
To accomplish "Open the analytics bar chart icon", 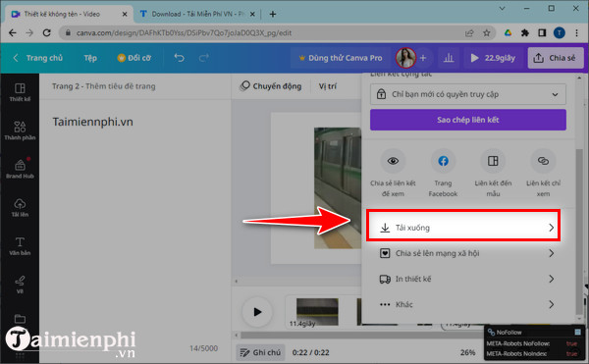I will click(449, 58).
